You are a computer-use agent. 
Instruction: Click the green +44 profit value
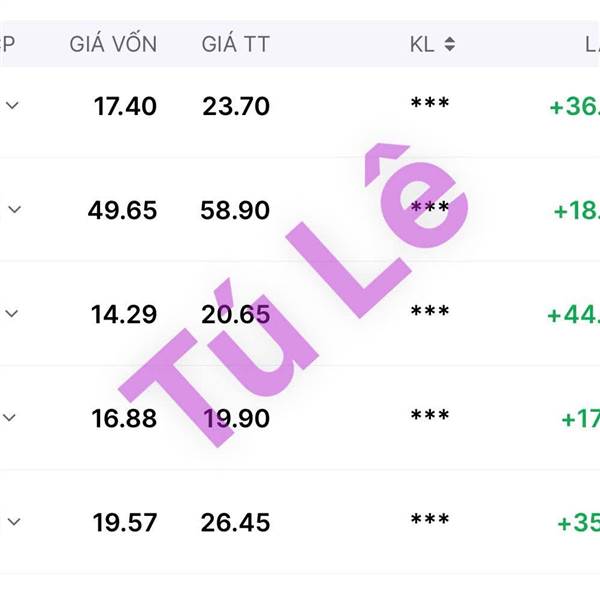pyautogui.click(x=573, y=315)
